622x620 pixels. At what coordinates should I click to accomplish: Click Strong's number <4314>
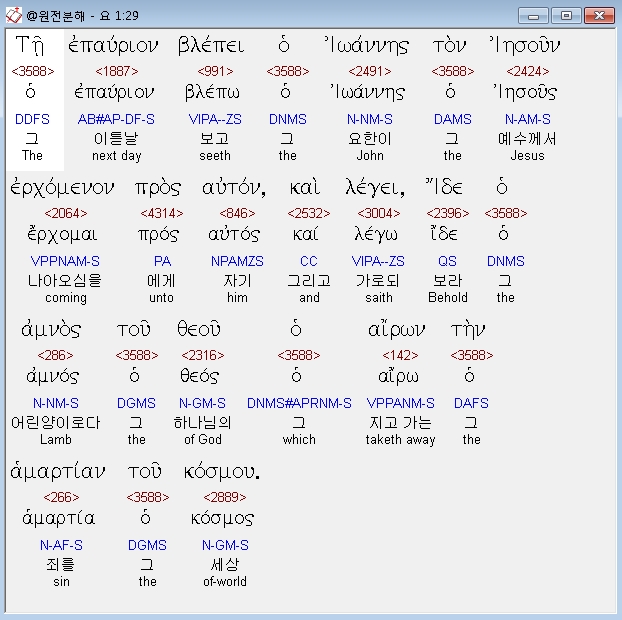tap(162, 213)
